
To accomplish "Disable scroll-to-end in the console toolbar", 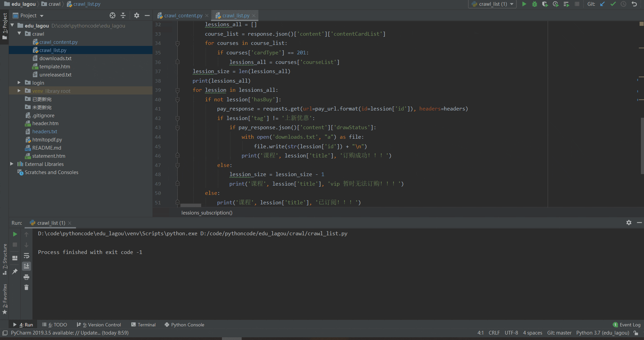I will [27, 266].
